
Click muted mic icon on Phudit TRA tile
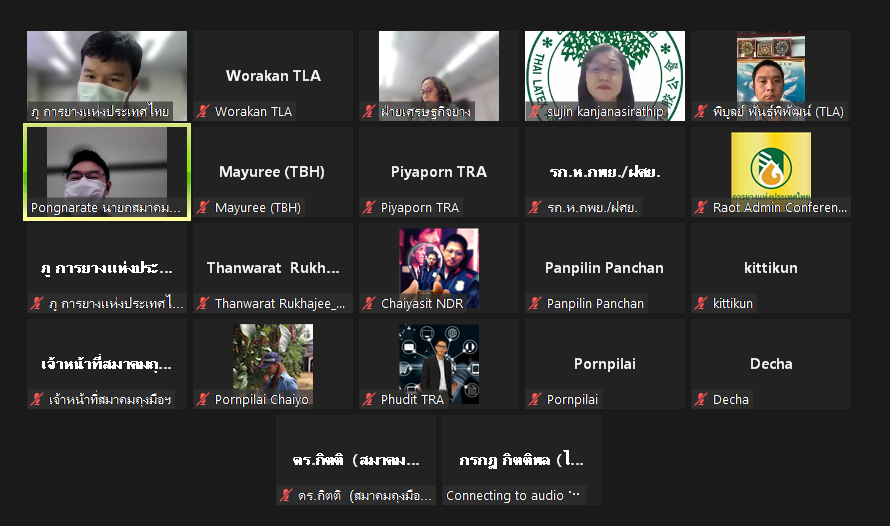tap(369, 399)
